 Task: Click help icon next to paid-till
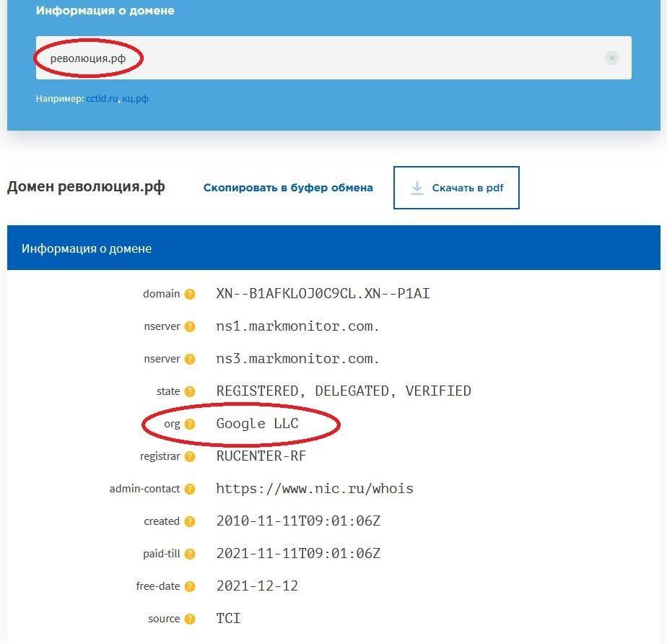[x=190, y=554]
